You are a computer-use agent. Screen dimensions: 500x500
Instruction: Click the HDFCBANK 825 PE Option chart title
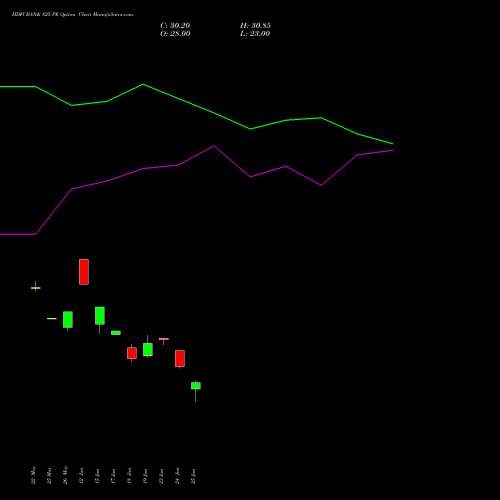click(x=72, y=14)
